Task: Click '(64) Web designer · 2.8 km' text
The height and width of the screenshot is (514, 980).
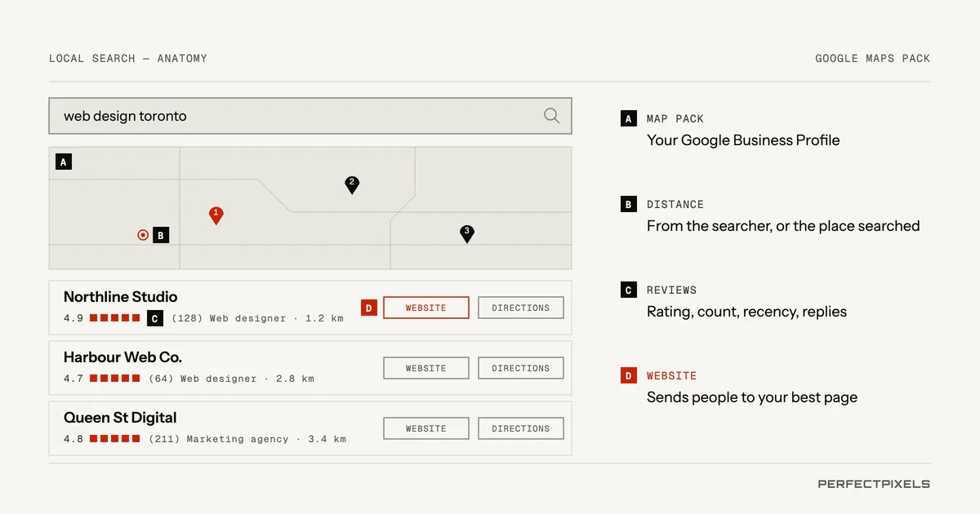Action: point(231,379)
